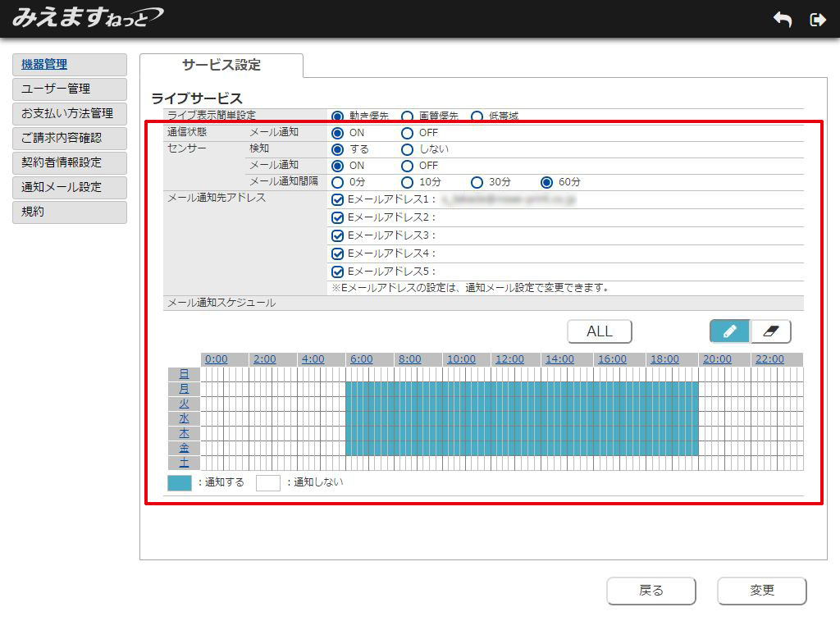Screen dimensions: 840x630
Task: Uncheck Eメールアドレス1 checkbox
Action: (337, 199)
